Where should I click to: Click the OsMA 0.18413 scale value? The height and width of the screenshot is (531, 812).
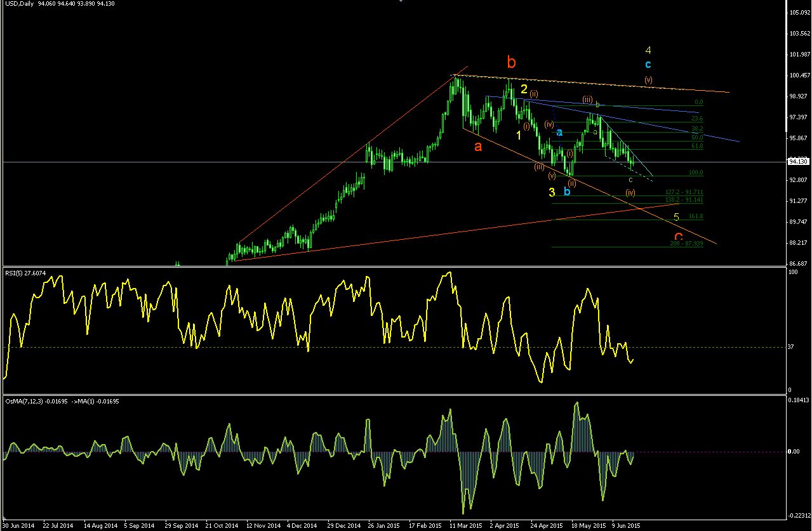click(797, 401)
